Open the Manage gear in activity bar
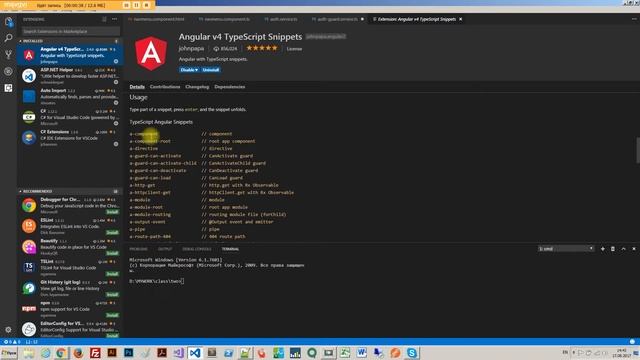Viewport: 640px width, 360px height. (x=8, y=329)
